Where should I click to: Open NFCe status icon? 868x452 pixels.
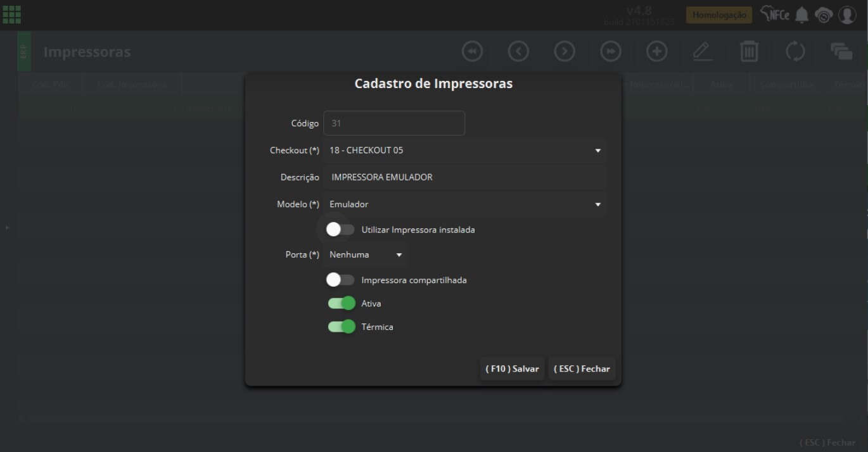click(x=775, y=15)
